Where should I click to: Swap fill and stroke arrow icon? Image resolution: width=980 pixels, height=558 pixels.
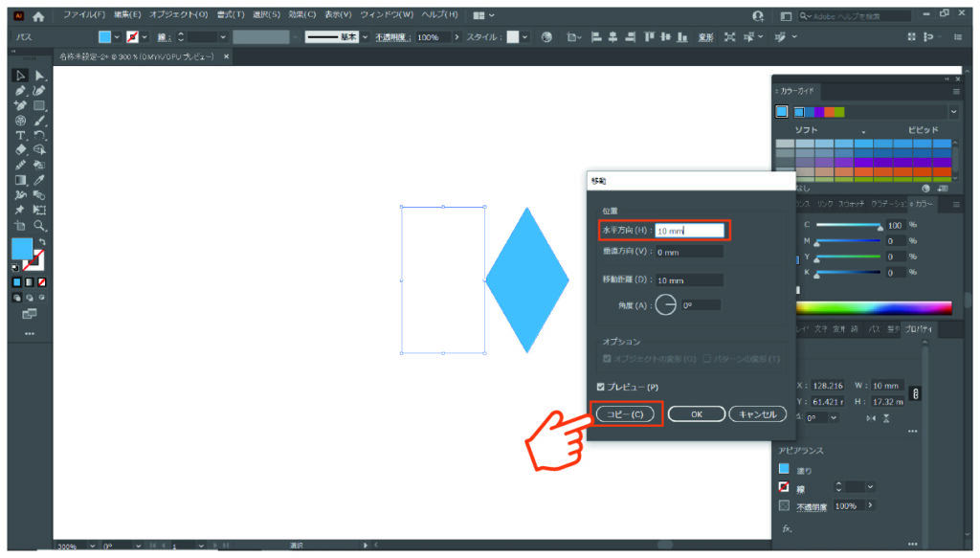click(x=42, y=242)
